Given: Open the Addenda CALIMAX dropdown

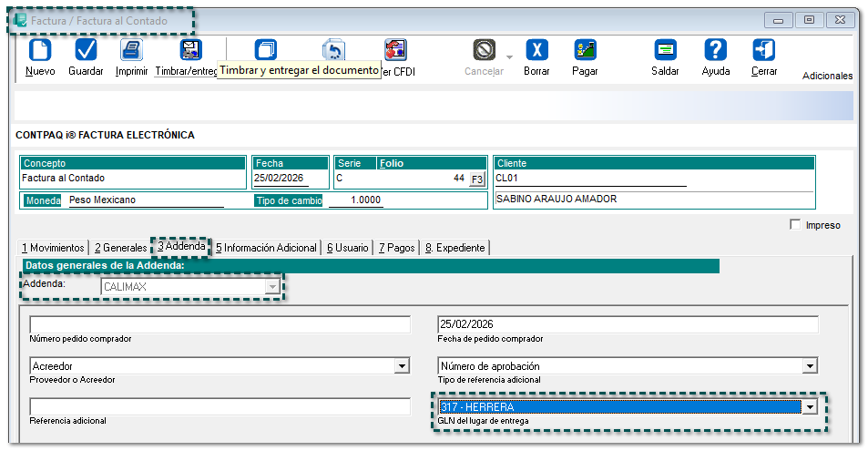Looking at the screenshot, I should click(271, 287).
